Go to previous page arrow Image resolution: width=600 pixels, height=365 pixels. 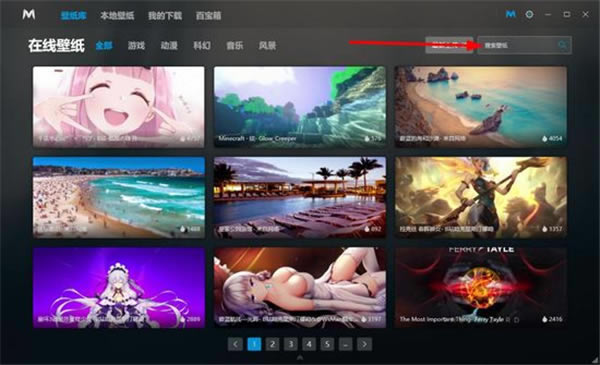click(235, 344)
